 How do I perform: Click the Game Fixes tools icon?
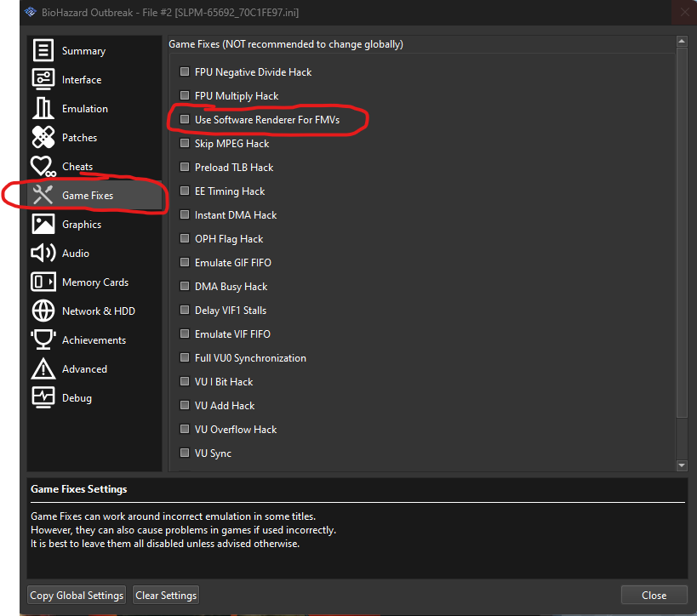coord(43,195)
